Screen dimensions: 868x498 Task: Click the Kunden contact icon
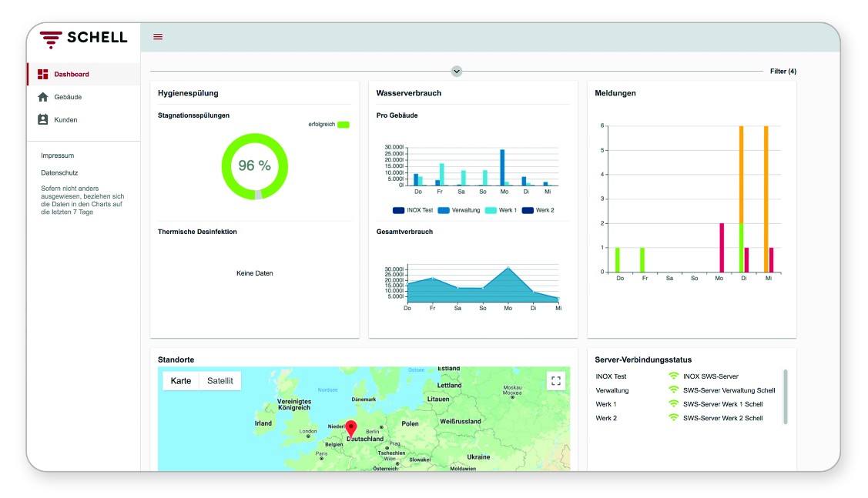(x=42, y=119)
